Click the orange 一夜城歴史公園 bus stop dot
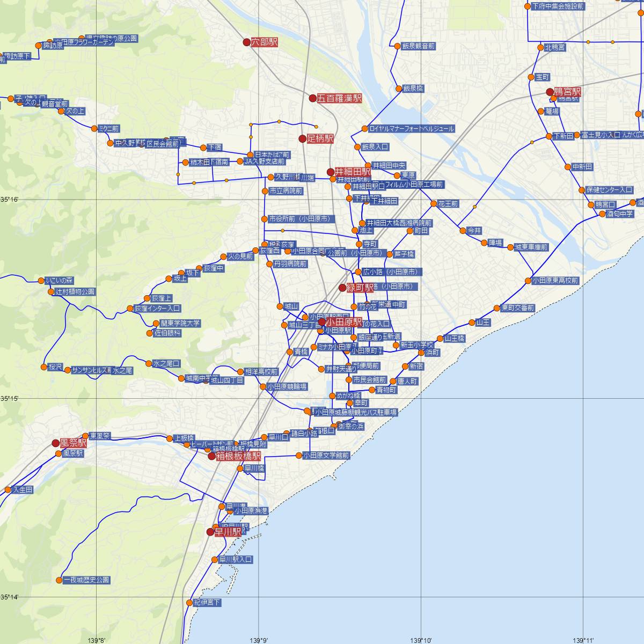 59,580
